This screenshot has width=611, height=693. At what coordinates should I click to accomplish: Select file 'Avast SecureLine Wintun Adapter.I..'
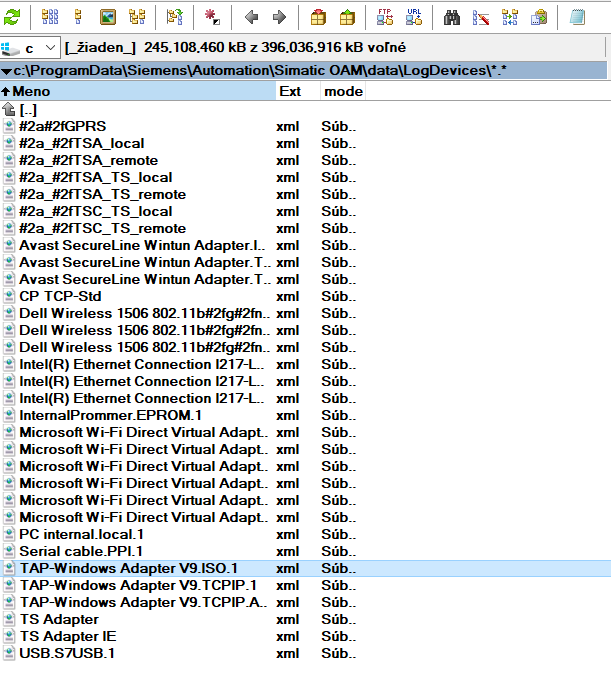pyautogui.click(x=142, y=245)
